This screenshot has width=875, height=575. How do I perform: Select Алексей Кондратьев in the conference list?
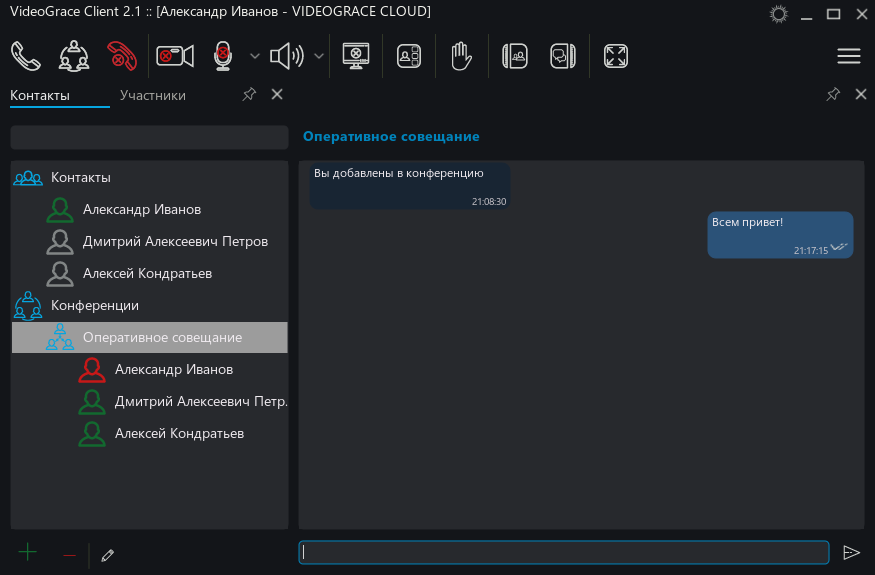coord(150,434)
